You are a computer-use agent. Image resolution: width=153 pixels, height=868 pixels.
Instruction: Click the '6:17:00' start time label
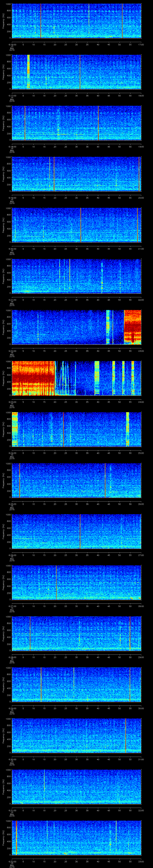coord(12,96)
